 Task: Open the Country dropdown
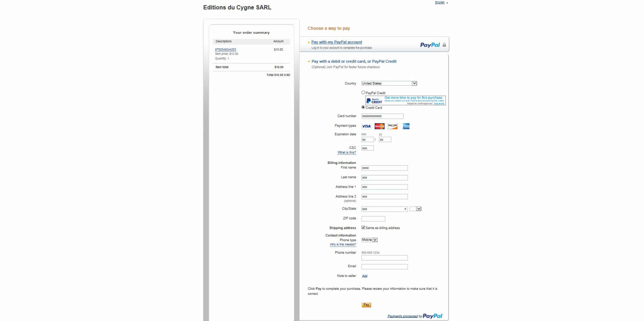389,83
